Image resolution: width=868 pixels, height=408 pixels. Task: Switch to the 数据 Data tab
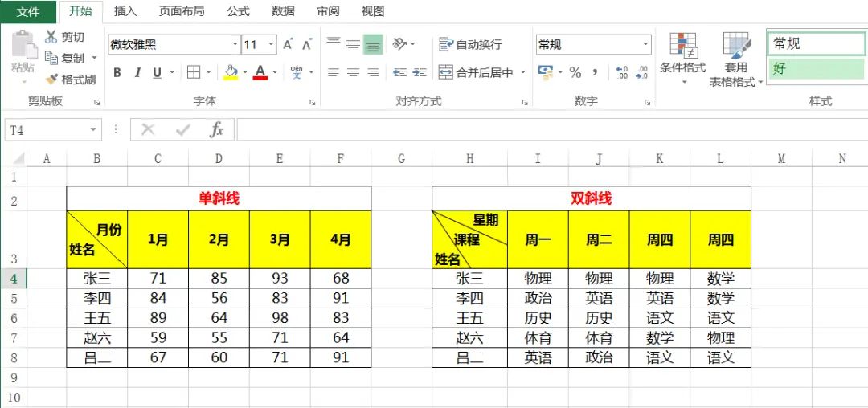pyautogui.click(x=283, y=11)
